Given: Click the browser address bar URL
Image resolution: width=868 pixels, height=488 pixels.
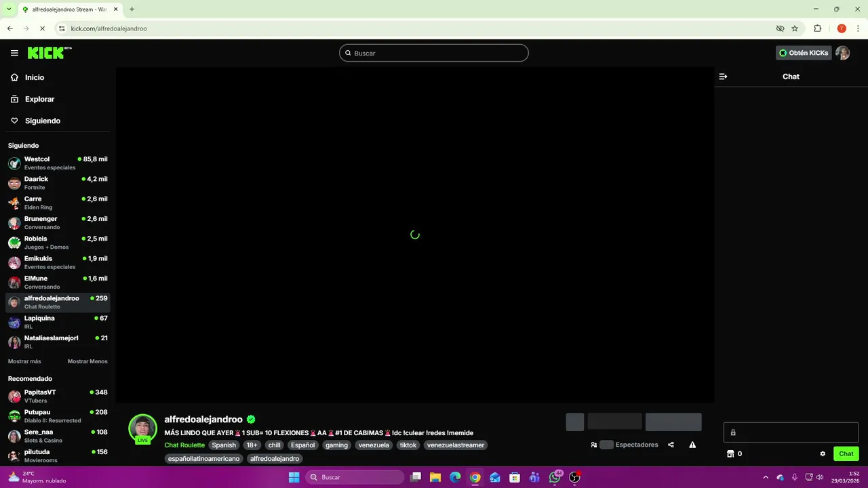Looking at the screenshot, I should 108,28.
